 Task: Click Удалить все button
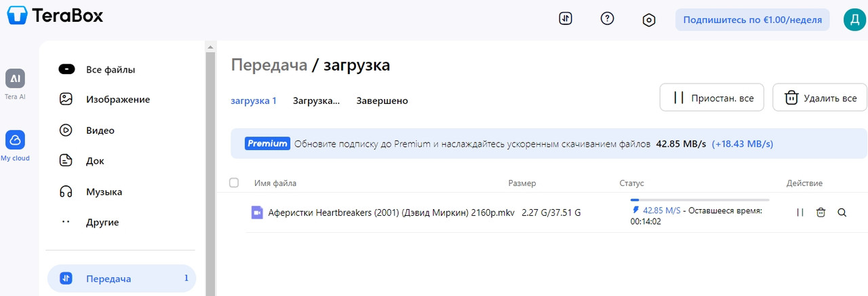pos(820,98)
